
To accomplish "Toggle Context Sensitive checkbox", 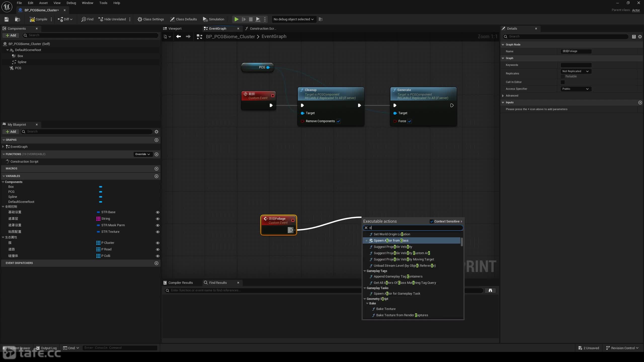I will [432, 221].
